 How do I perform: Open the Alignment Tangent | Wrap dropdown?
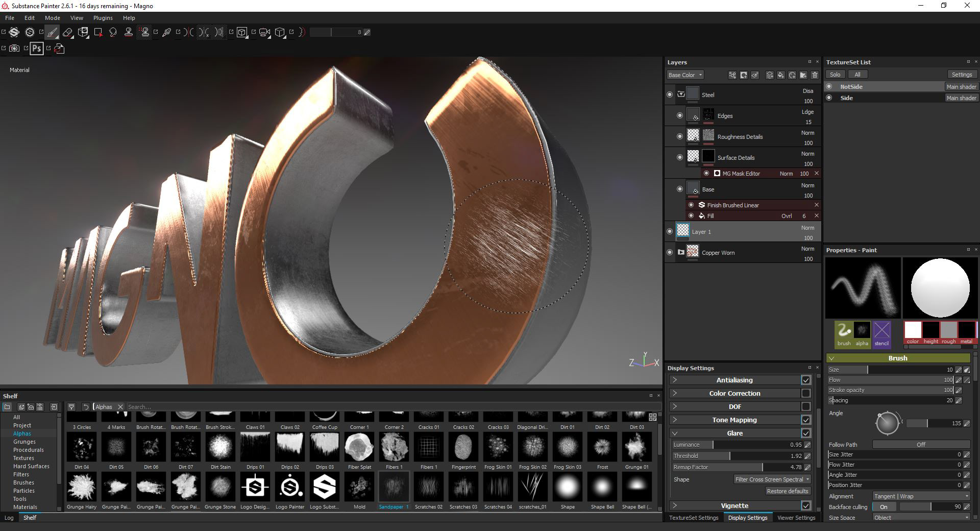(x=921, y=496)
